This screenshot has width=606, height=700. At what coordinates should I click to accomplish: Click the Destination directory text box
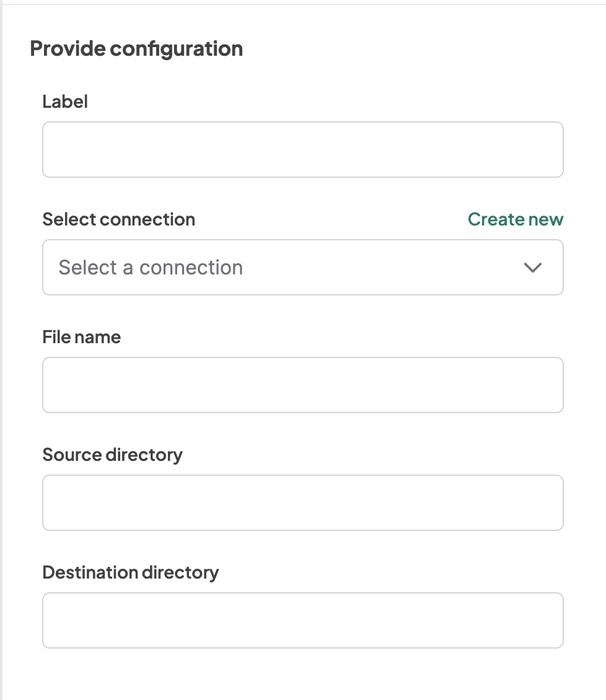click(302, 621)
